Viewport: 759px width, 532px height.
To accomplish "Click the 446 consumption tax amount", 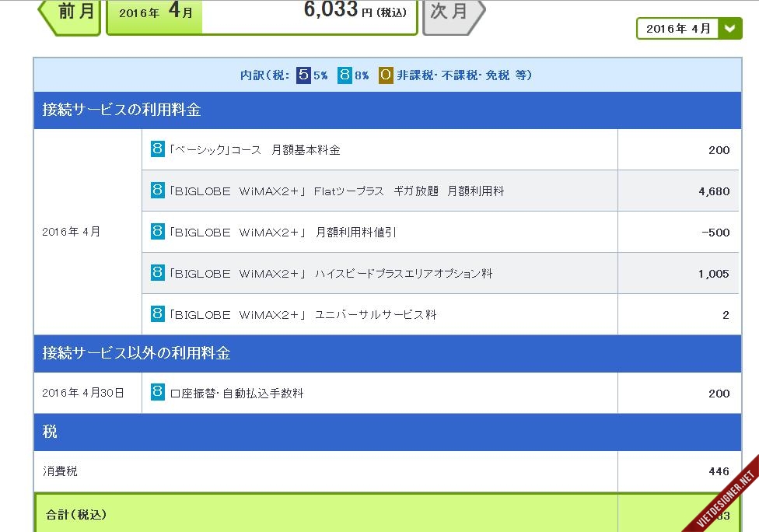I will coord(719,471).
